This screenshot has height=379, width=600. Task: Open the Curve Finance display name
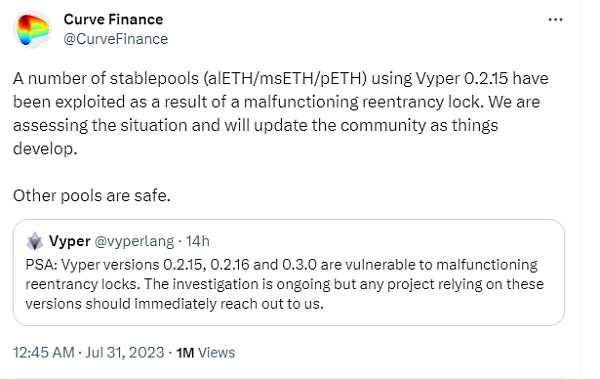[113, 20]
